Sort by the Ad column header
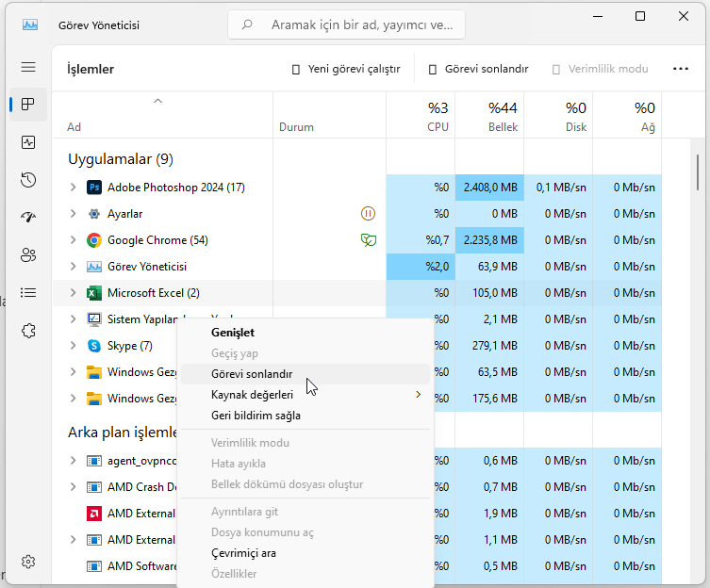Screen dimensions: 710x588 click(163, 116)
